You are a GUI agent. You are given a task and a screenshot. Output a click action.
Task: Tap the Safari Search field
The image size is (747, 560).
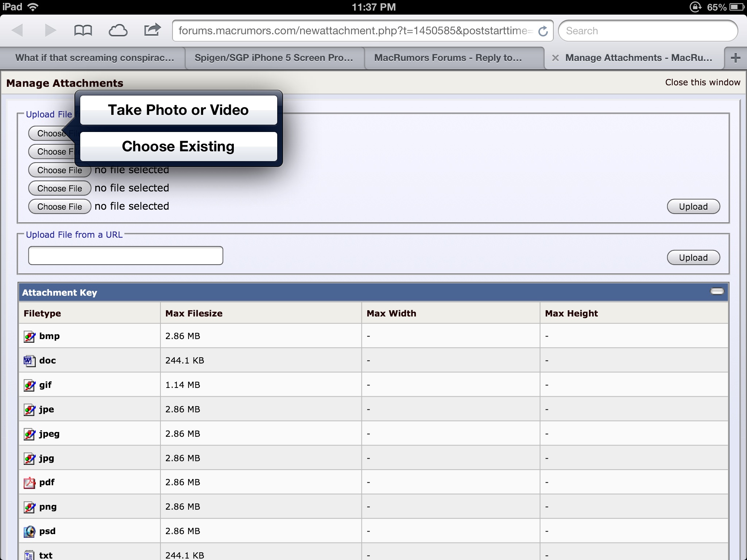[x=648, y=31]
